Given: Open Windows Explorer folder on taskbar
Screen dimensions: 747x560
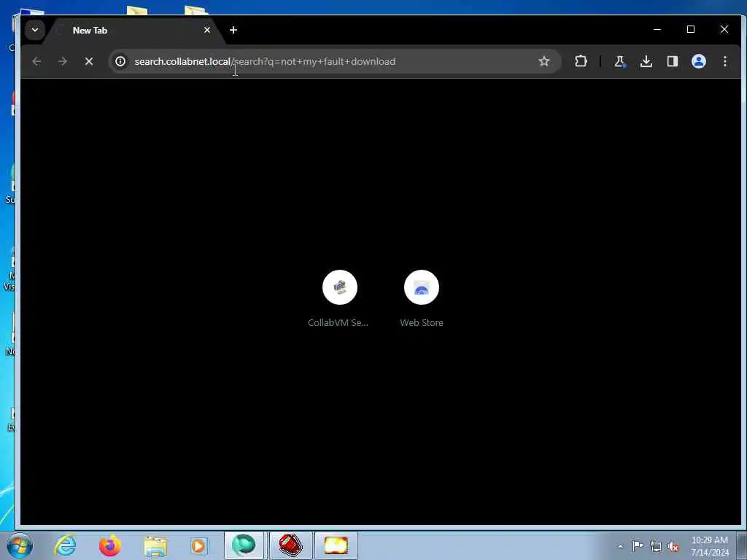Looking at the screenshot, I should tap(155, 545).
